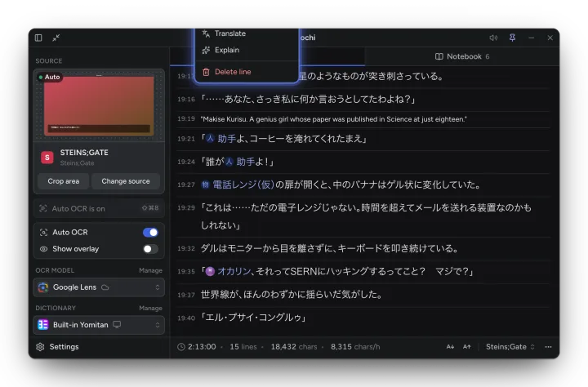Click the cloud icon beside Google Lens
Screen dimensions: 588x387
click(x=105, y=287)
